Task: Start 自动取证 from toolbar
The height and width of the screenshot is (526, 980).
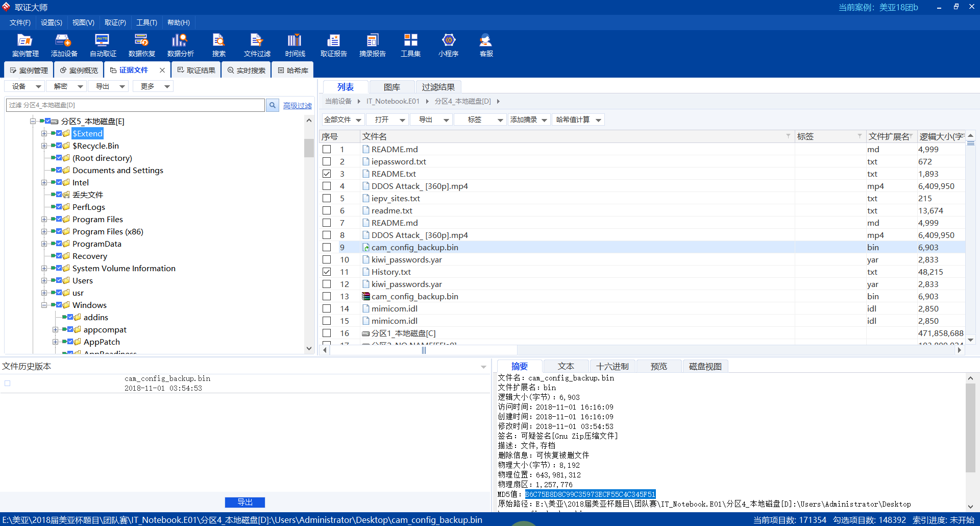Action: [103, 45]
